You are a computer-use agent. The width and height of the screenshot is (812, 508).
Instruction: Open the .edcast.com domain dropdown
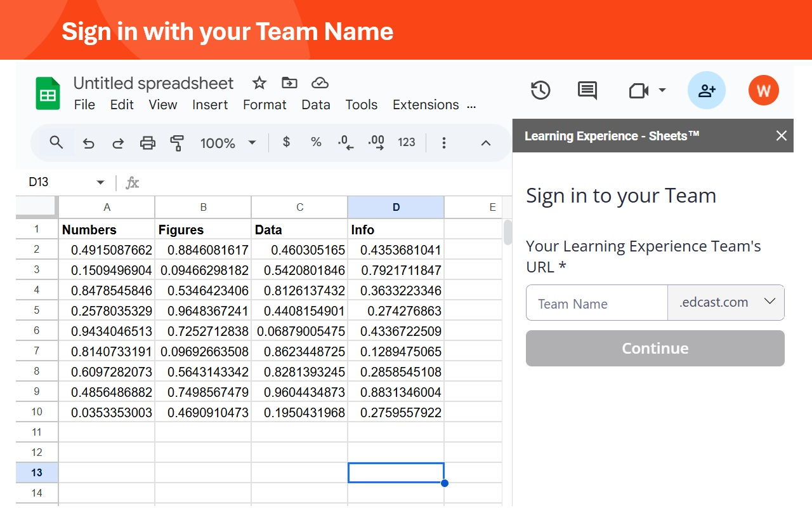click(x=726, y=303)
